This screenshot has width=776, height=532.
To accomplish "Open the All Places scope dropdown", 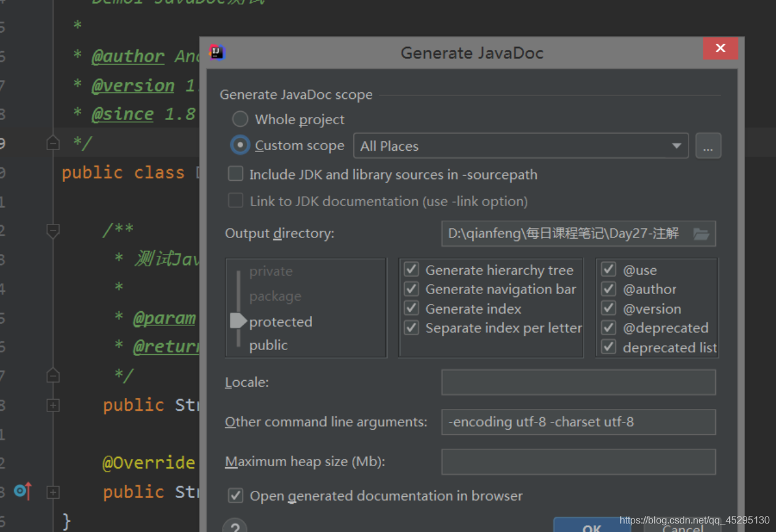I will point(521,146).
